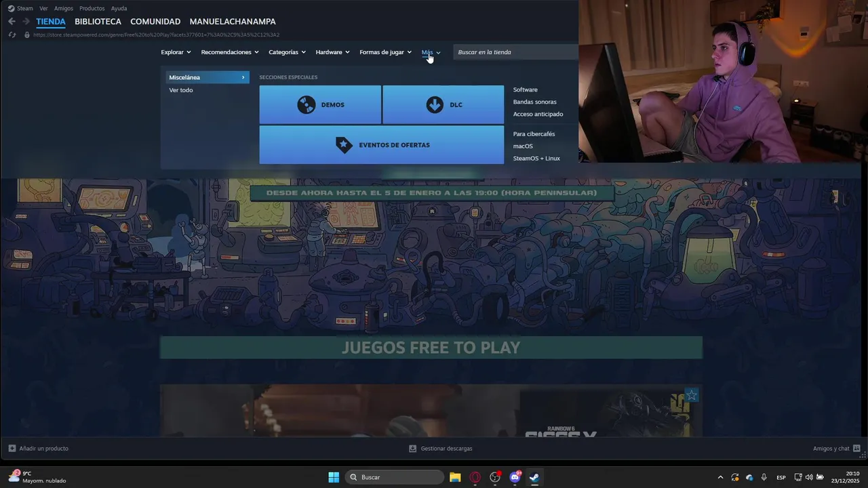Click the Steam forward arrow
868x488 pixels.
[26, 22]
